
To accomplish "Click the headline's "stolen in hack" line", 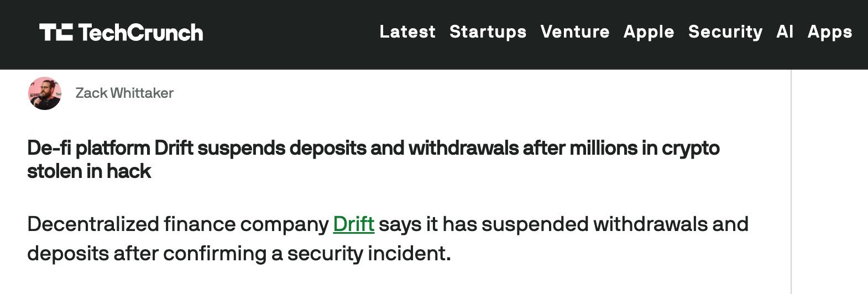I will [89, 171].
